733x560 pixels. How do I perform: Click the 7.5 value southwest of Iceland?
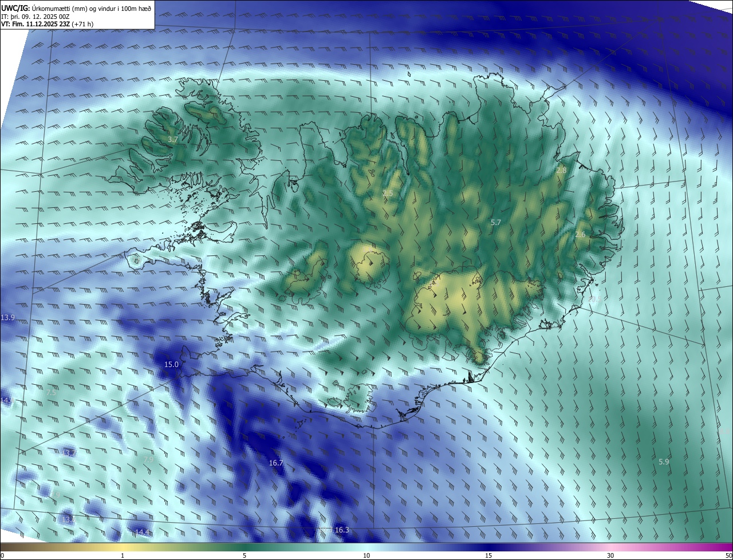coord(51,392)
